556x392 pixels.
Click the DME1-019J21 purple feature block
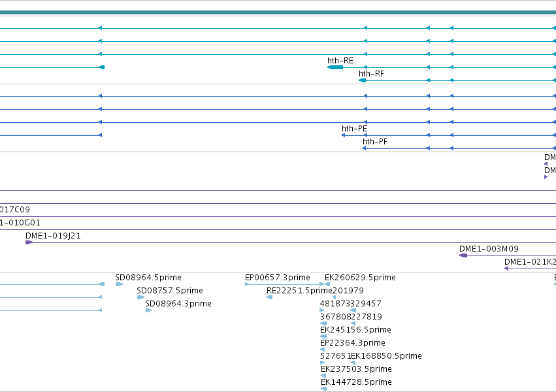pos(29,242)
